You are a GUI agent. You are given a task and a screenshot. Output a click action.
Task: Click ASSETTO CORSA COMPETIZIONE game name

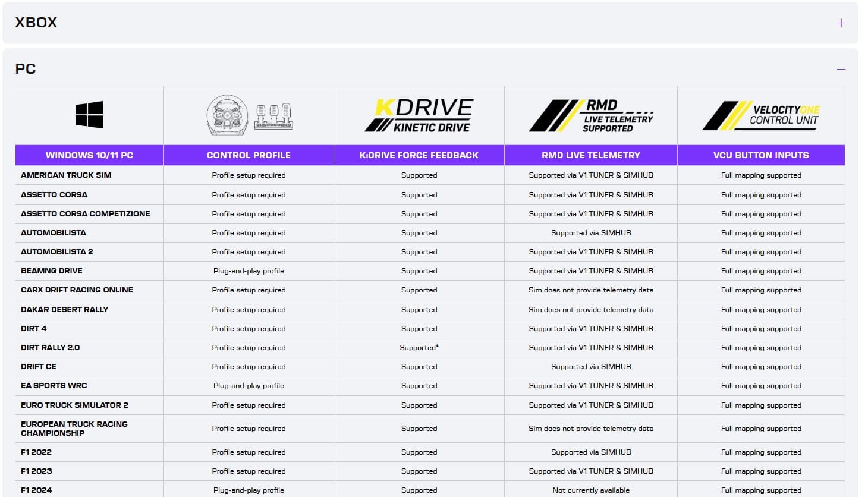pyautogui.click(x=86, y=214)
